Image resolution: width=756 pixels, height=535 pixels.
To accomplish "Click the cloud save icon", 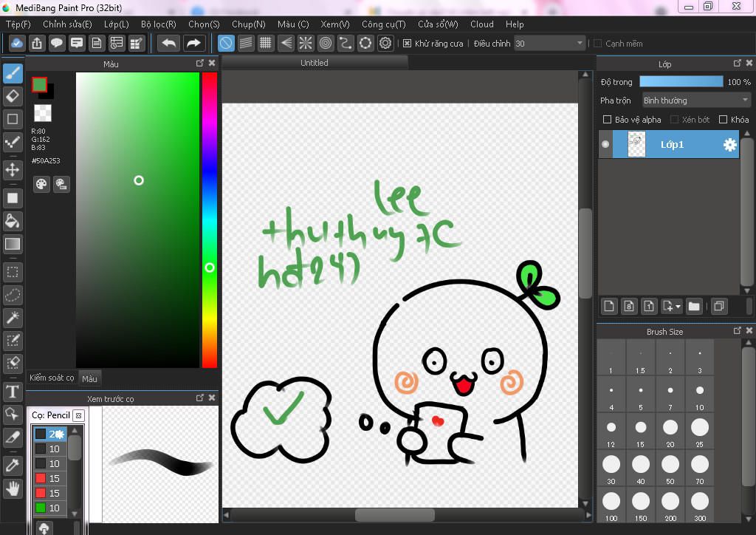I will tap(16, 44).
